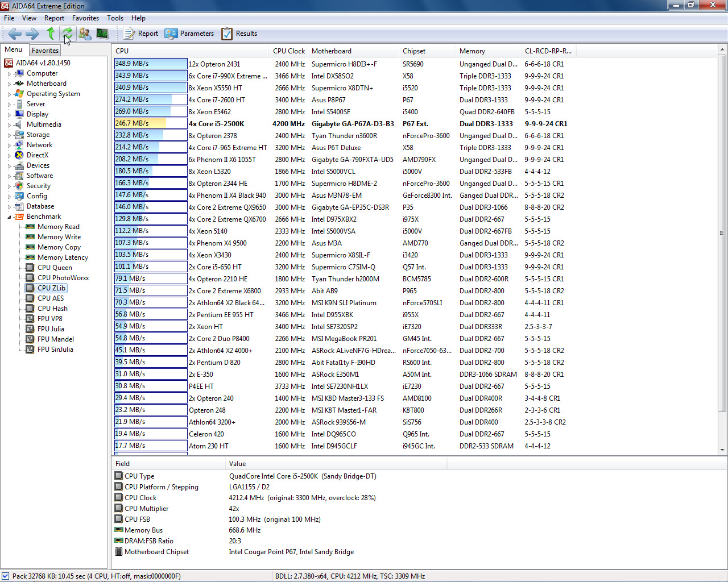Click the FPU SinJulia benchmark icon

coord(30,350)
